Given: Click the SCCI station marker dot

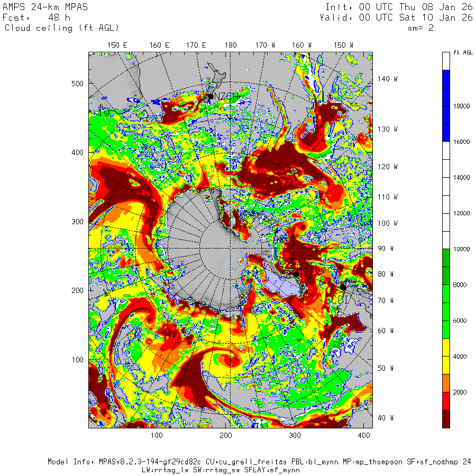Looking at the screenshot, I should [x=343, y=287].
